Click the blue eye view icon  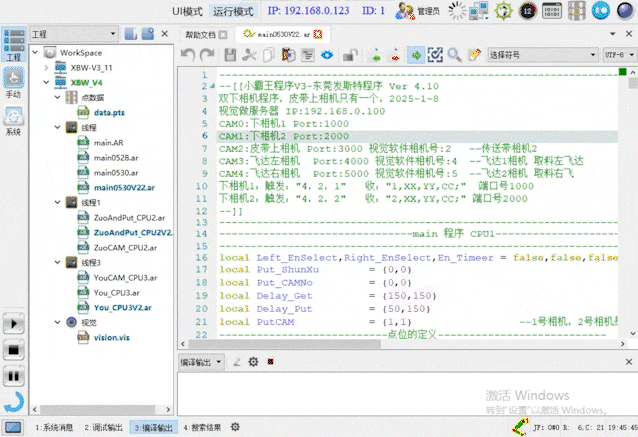click(327, 55)
